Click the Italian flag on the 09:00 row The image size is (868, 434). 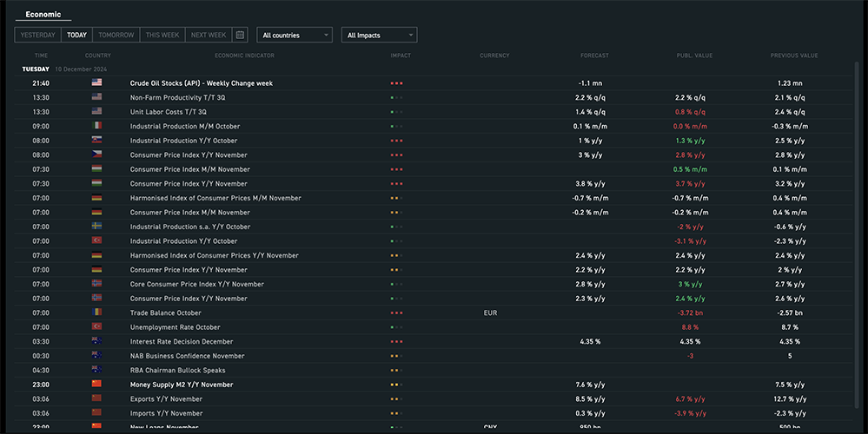[x=96, y=126]
